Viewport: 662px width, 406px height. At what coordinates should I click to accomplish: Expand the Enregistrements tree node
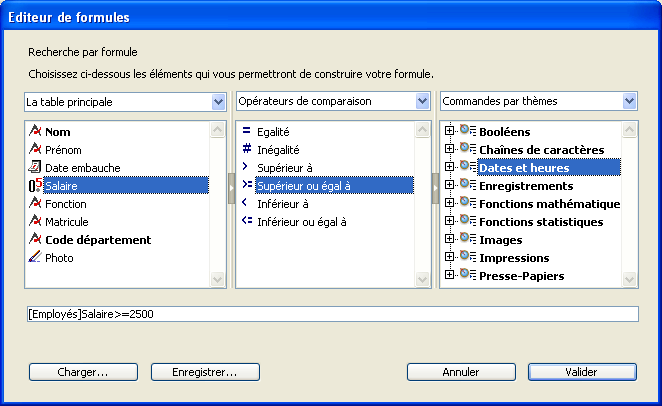tap(449, 186)
